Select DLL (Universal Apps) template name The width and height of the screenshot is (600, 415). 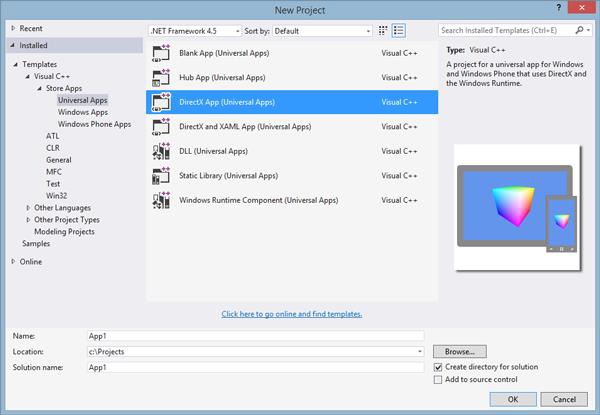214,151
